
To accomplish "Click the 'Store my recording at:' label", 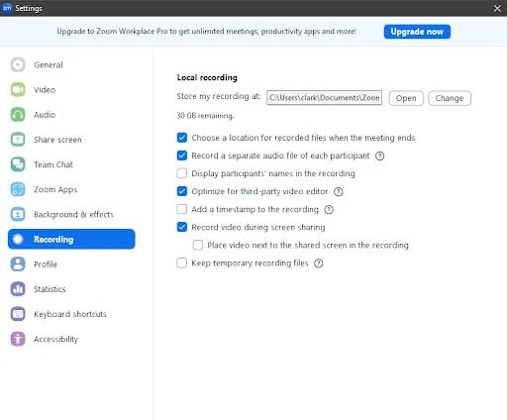I will pos(219,96).
